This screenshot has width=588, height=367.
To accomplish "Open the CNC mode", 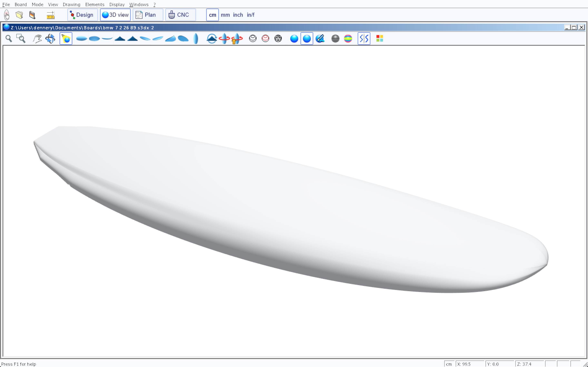I will coord(180,15).
